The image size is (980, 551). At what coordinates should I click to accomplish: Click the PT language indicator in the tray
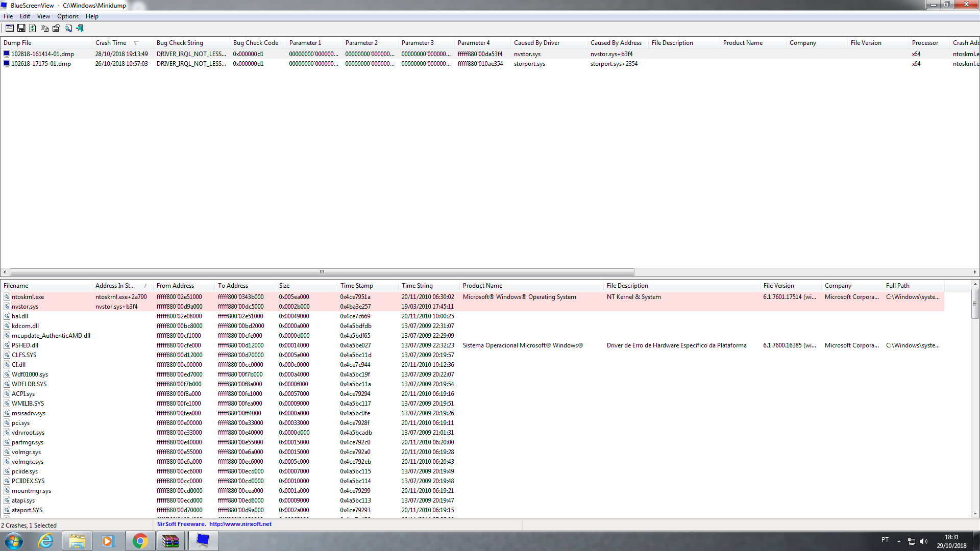point(885,540)
